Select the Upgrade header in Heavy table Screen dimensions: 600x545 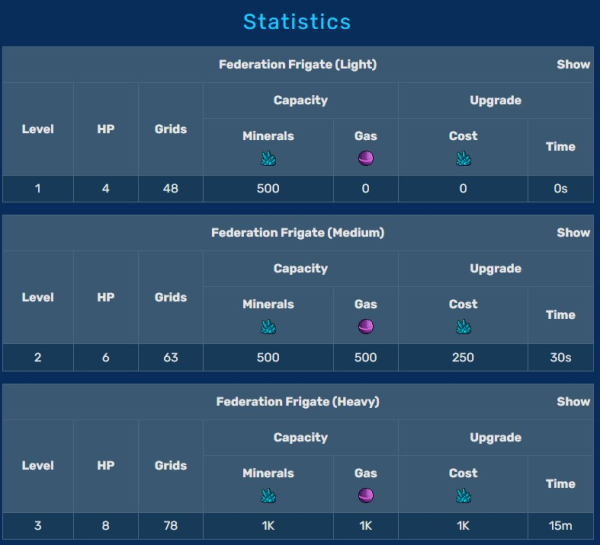495,437
